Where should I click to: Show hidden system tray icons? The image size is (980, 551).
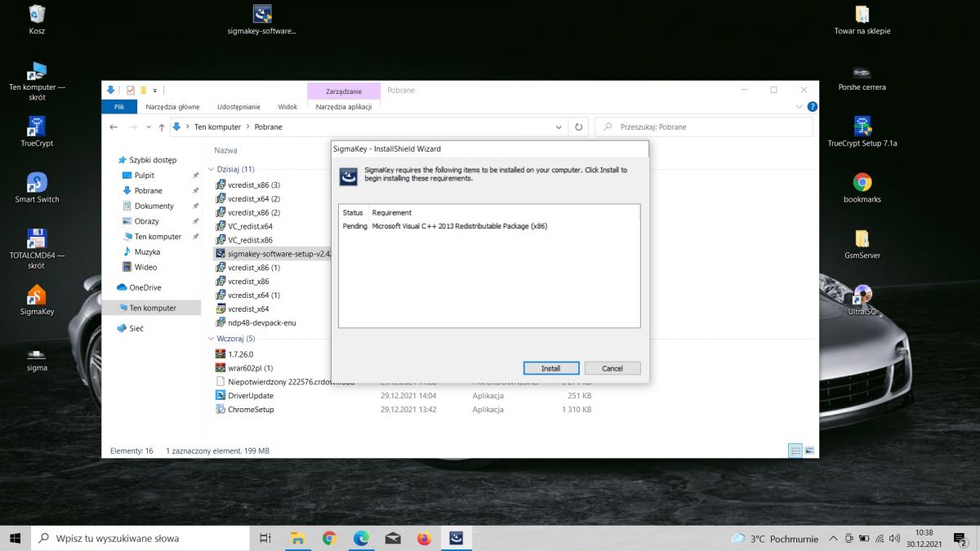(x=833, y=539)
